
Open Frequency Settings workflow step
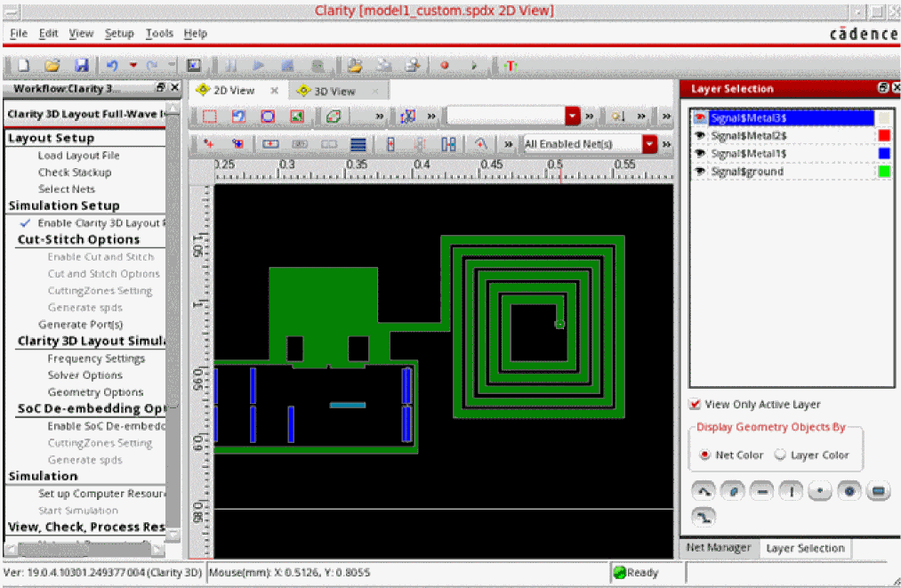[96, 358]
